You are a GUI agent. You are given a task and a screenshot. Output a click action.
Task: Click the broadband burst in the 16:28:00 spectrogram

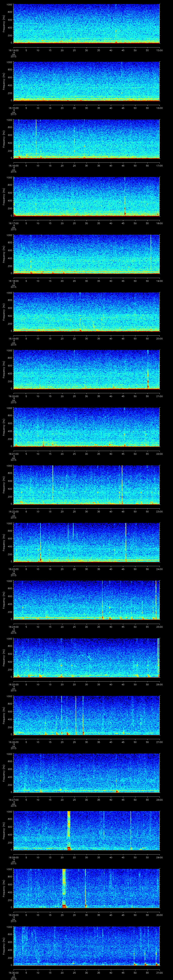[69, 831]
